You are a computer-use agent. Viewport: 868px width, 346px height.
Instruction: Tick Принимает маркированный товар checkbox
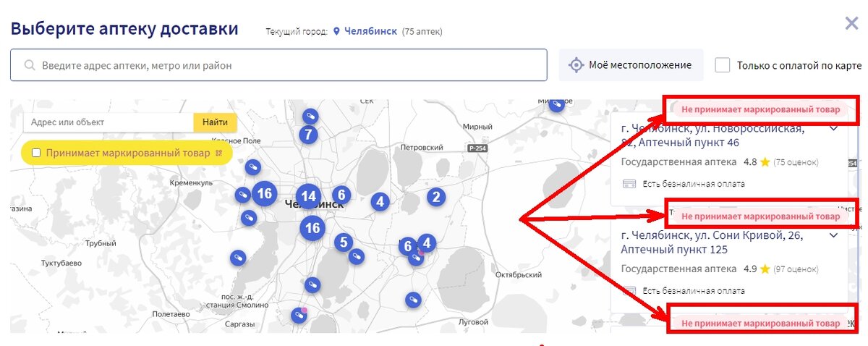pos(36,153)
